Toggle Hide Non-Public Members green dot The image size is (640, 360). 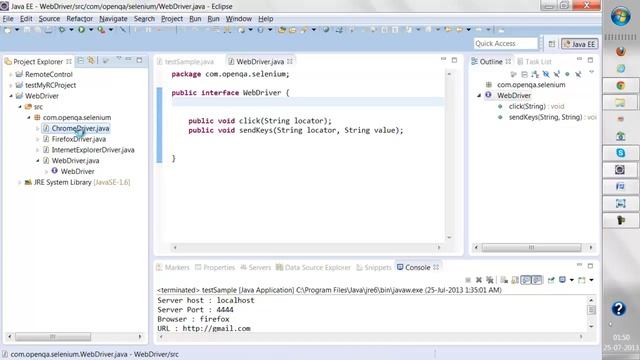coord(567,74)
